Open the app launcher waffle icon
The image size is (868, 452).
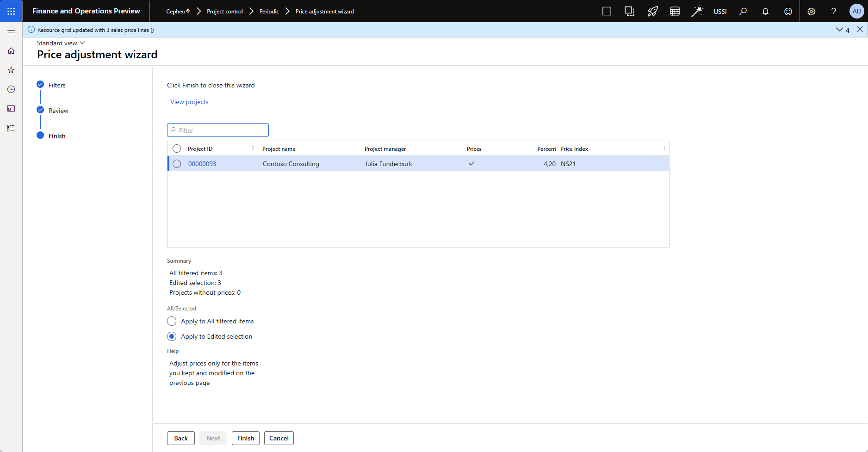11,11
